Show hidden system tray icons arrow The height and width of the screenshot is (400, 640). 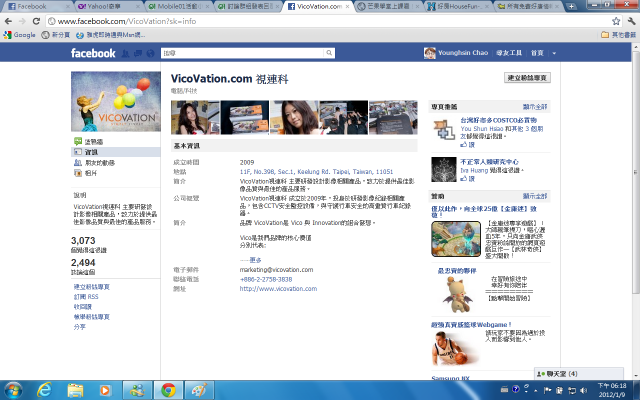point(536,391)
